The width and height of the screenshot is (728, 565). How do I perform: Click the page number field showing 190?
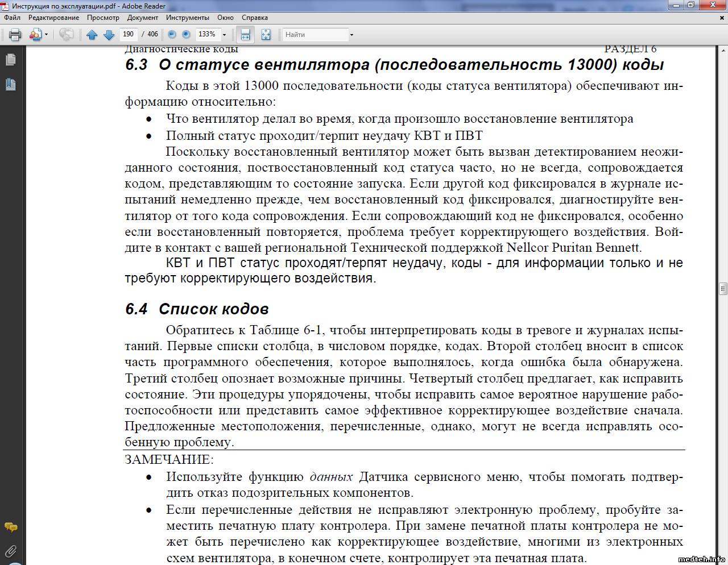coord(129,34)
